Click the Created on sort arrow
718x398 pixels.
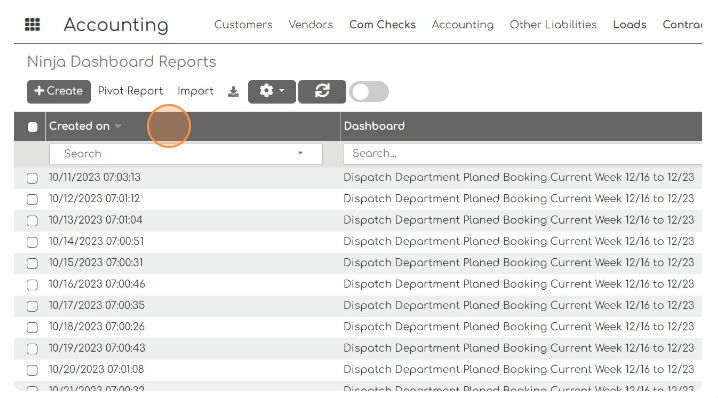click(x=118, y=126)
